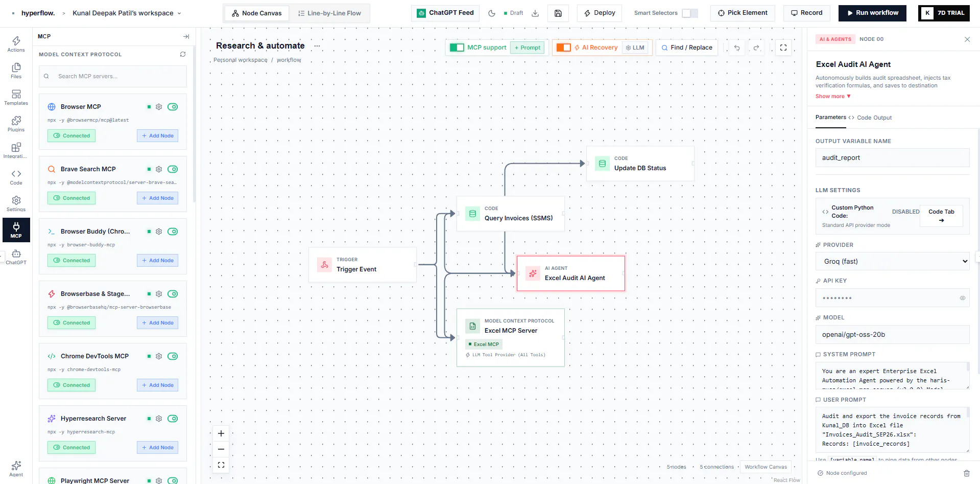
Task: Disable the Browser MCP server toggle
Action: pyautogui.click(x=173, y=107)
